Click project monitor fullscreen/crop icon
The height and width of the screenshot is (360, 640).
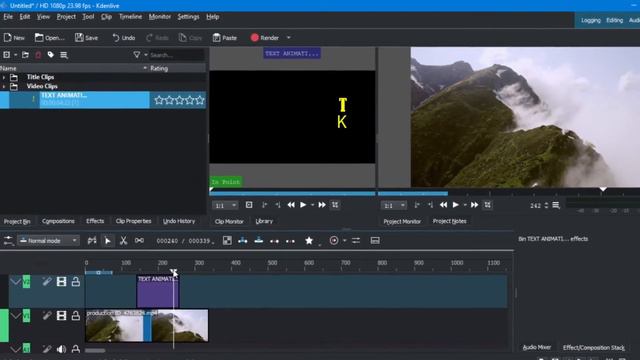[x=487, y=205]
